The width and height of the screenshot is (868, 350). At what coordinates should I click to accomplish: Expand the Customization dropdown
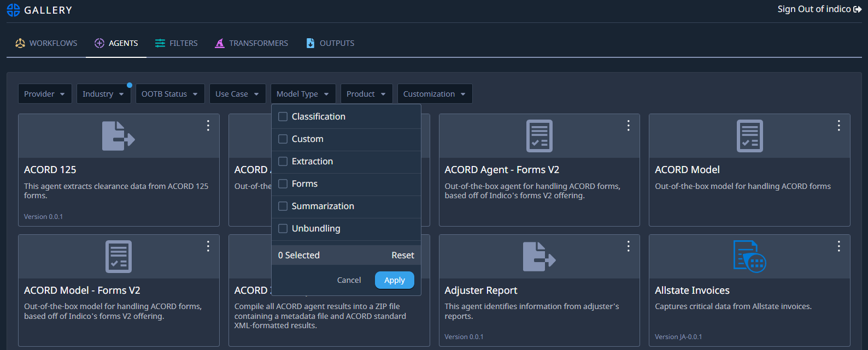click(435, 94)
